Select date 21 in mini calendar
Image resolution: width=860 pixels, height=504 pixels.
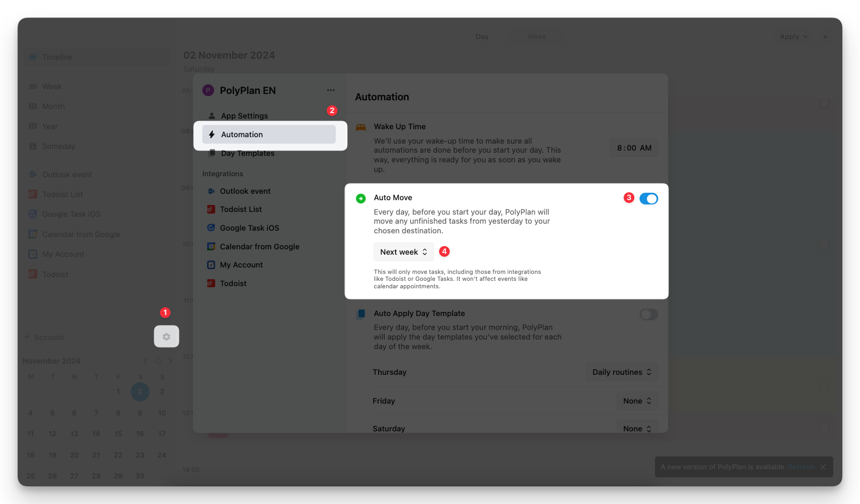click(96, 455)
